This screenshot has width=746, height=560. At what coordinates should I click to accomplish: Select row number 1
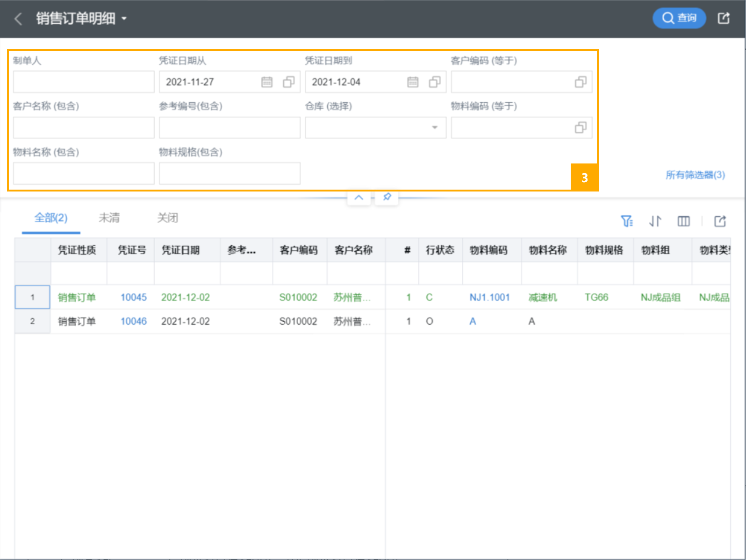click(32, 297)
